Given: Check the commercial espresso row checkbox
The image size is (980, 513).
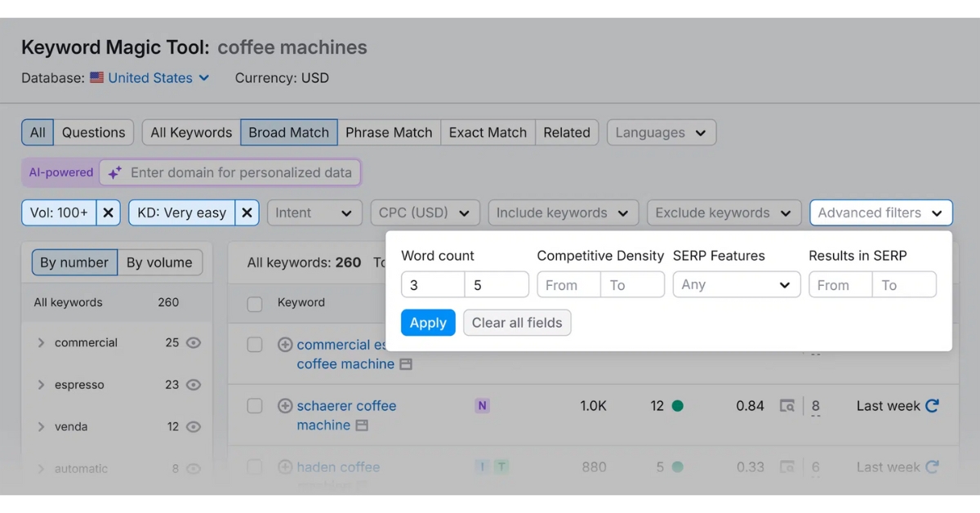Looking at the screenshot, I should tap(255, 345).
